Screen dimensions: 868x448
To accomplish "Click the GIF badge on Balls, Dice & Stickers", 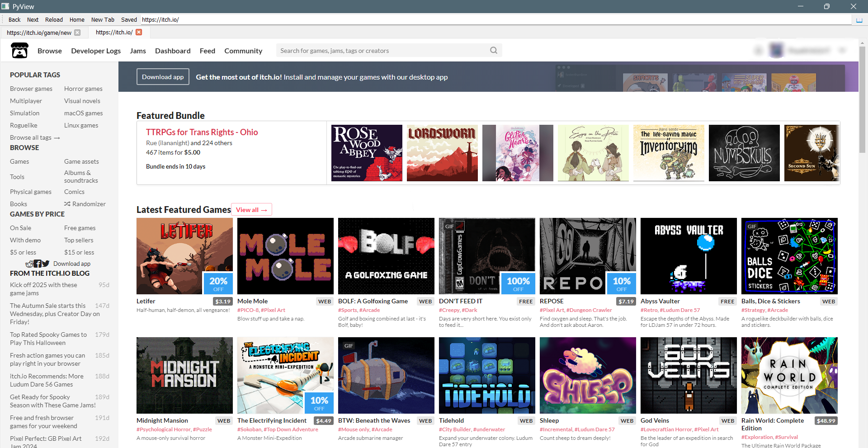I will pyautogui.click(x=752, y=226).
